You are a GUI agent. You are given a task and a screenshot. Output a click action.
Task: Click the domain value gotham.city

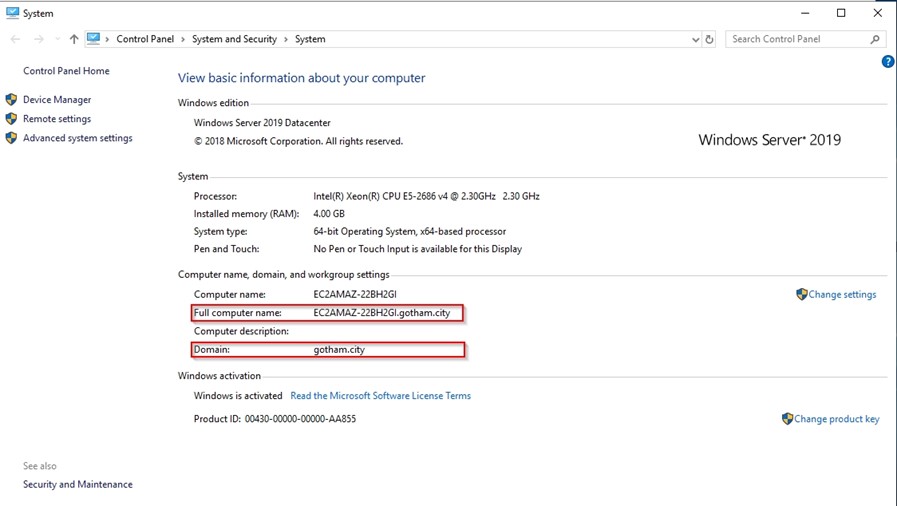[339, 349]
